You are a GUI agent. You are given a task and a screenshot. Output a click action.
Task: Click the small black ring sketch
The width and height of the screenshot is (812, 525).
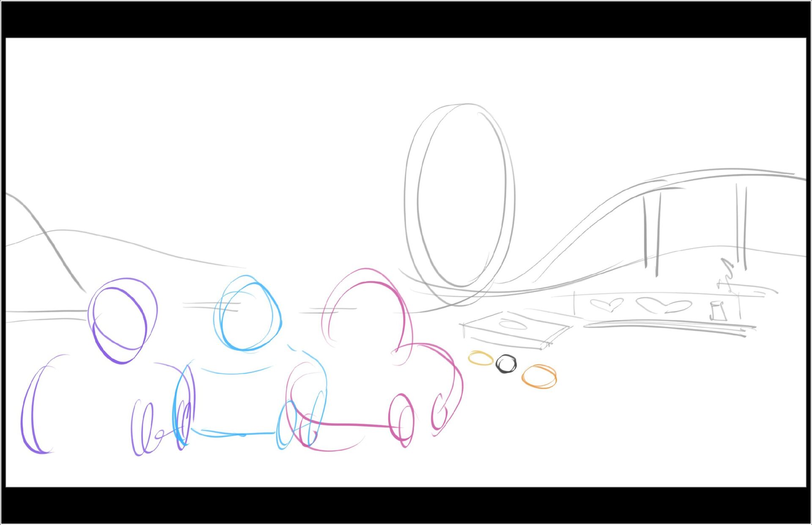[506, 364]
